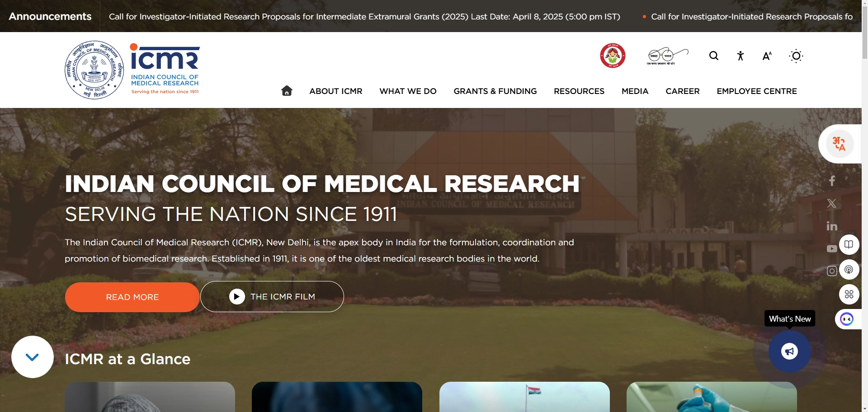Toggle dark mode with the sun icon

click(796, 56)
